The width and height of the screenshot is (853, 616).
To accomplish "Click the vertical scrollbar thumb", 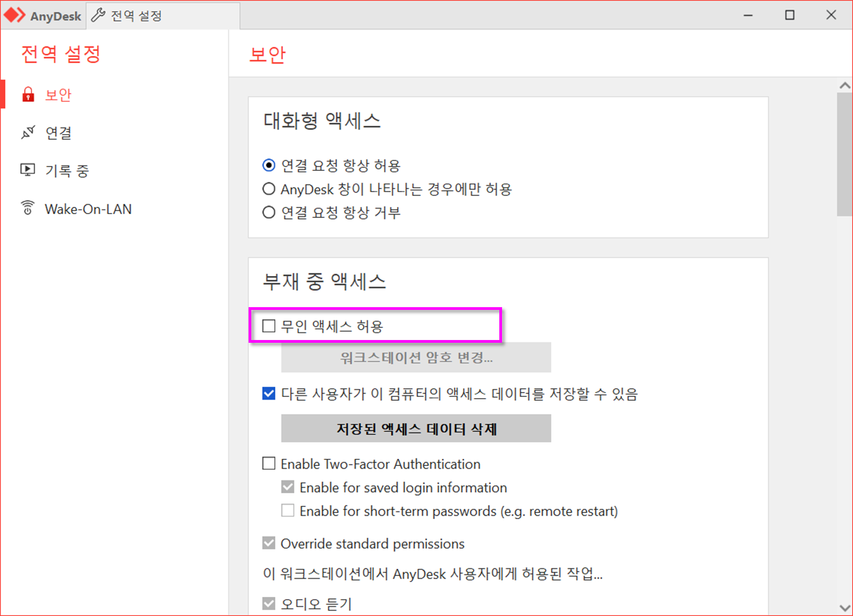I will click(x=845, y=154).
